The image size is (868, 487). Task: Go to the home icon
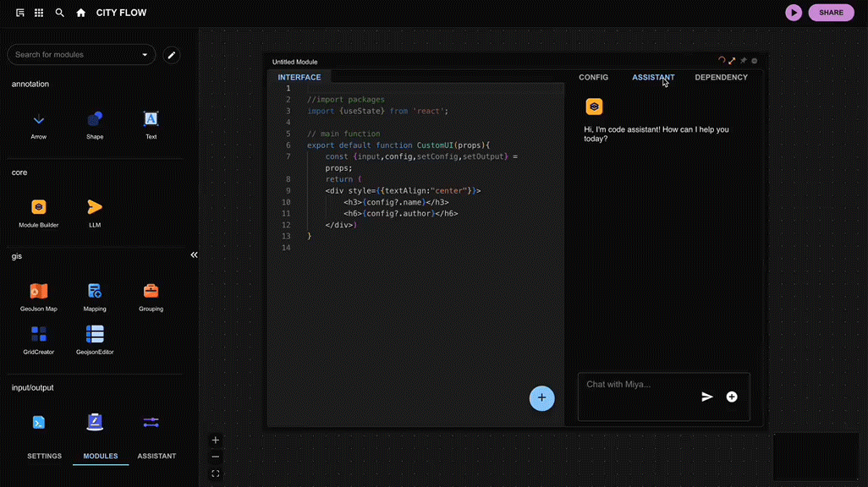pos(81,13)
